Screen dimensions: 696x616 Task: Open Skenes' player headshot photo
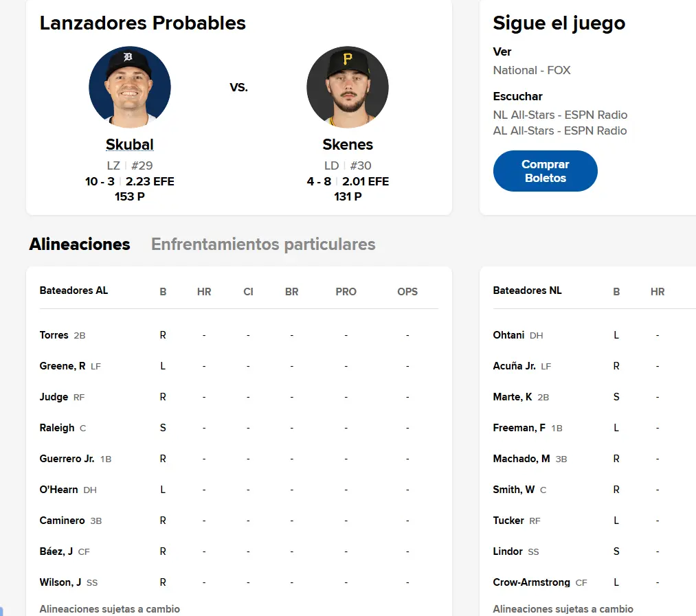[x=348, y=87]
